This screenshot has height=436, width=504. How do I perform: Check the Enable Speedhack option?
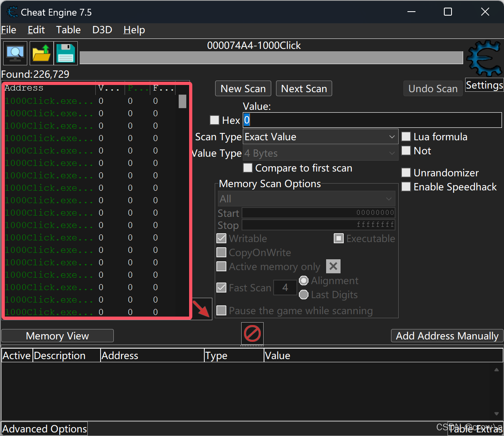406,186
